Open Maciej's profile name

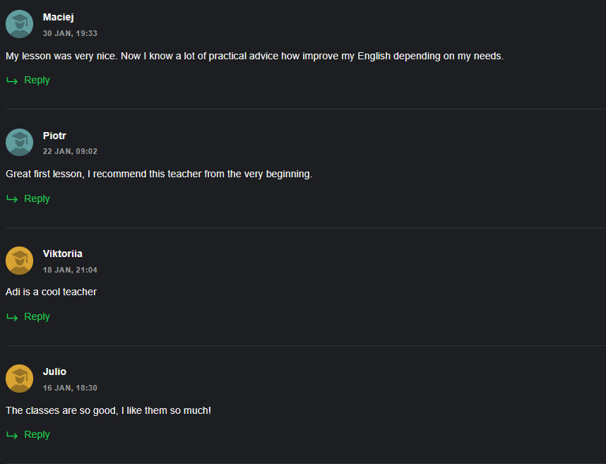[x=58, y=17]
